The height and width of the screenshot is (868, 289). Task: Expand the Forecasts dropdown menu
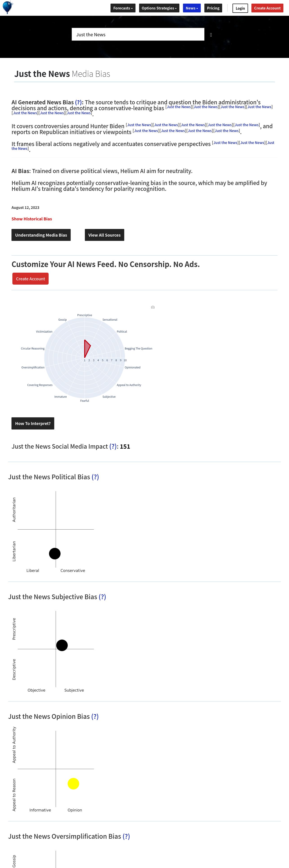coord(123,8)
